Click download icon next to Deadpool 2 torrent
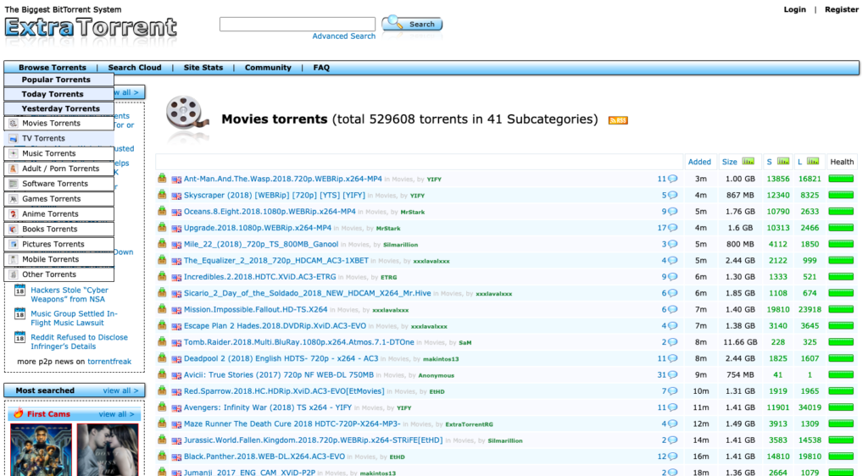Viewport: 868px width, 476px height. point(163,358)
